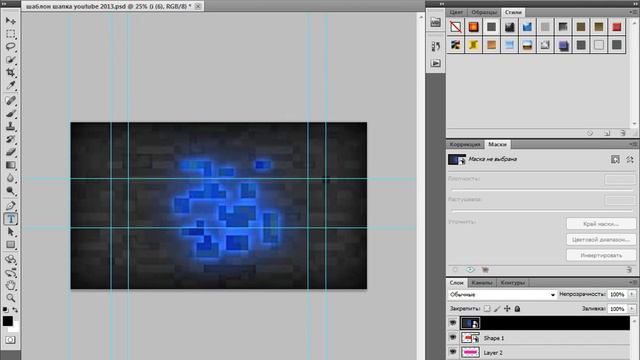Select the Eraser tool
The image size is (640, 360).
11,152
